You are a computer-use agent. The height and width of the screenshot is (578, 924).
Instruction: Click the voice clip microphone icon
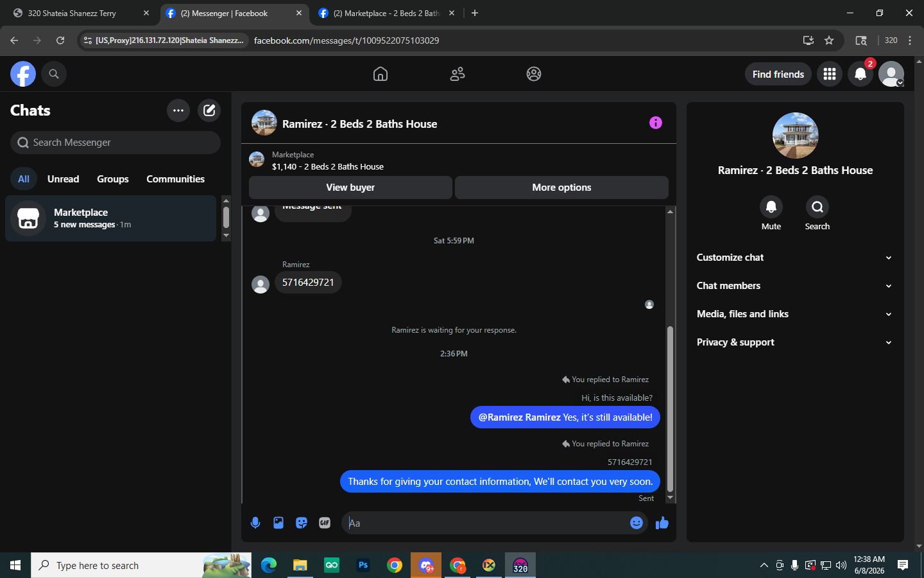click(255, 523)
